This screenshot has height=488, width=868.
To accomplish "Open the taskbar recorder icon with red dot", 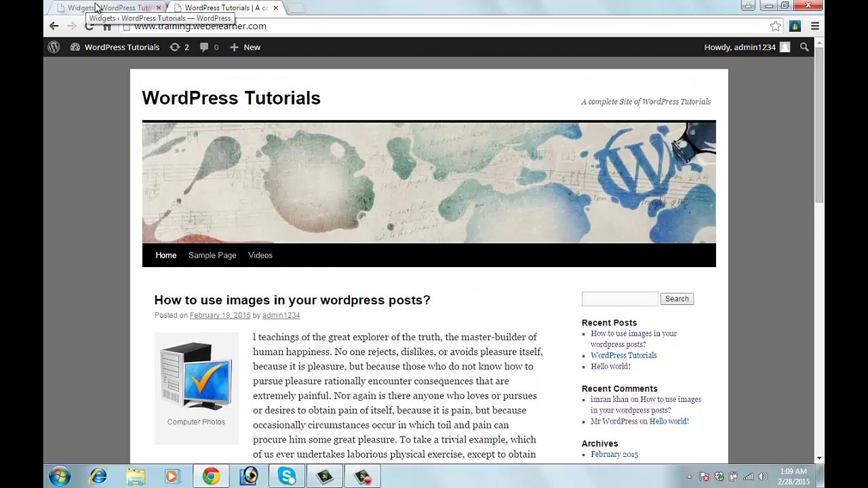I will click(363, 476).
